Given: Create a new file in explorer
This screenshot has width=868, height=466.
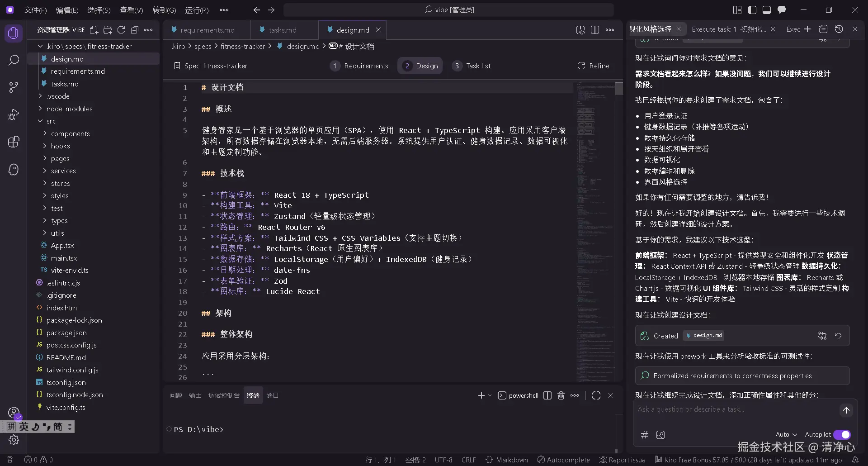Looking at the screenshot, I should coord(94,30).
